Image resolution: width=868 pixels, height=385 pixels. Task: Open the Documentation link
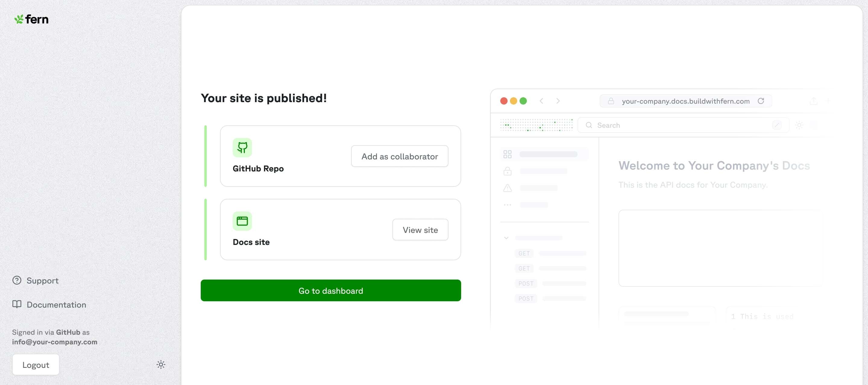(56, 305)
